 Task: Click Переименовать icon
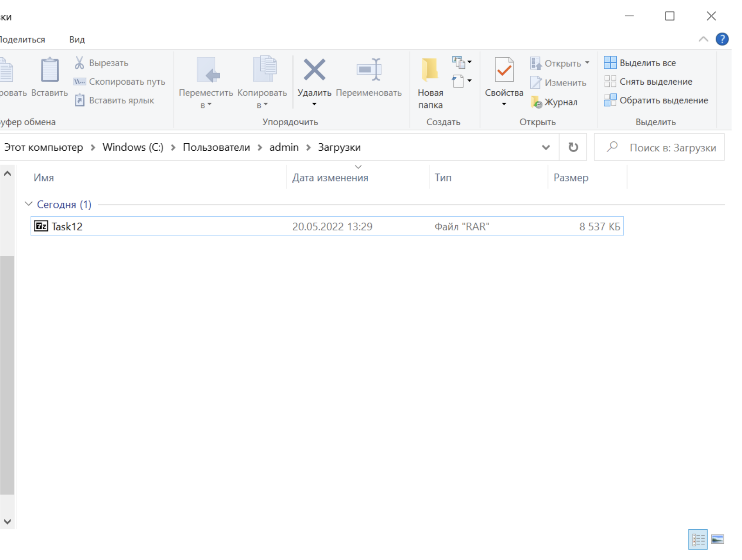[x=369, y=70]
